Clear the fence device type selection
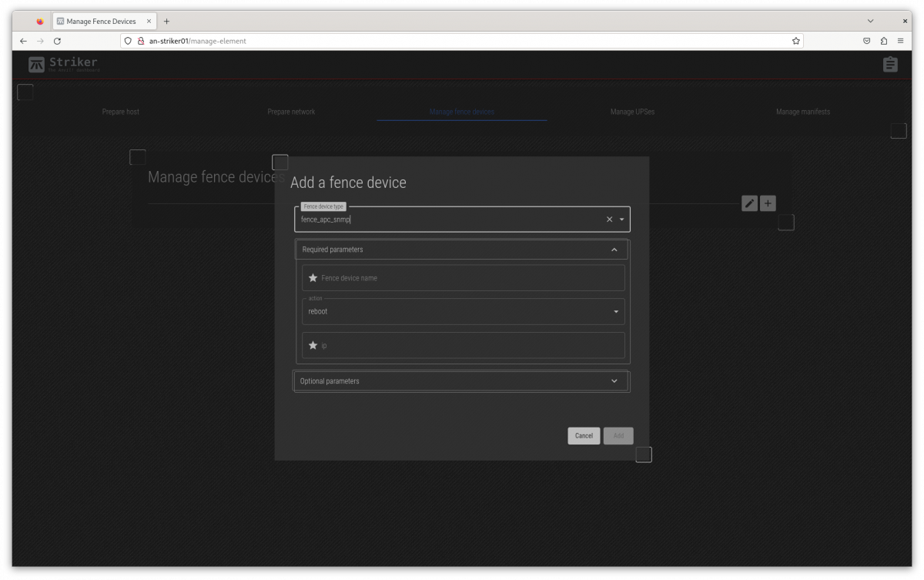Screen dimensions: 924x580 pyautogui.click(x=609, y=220)
